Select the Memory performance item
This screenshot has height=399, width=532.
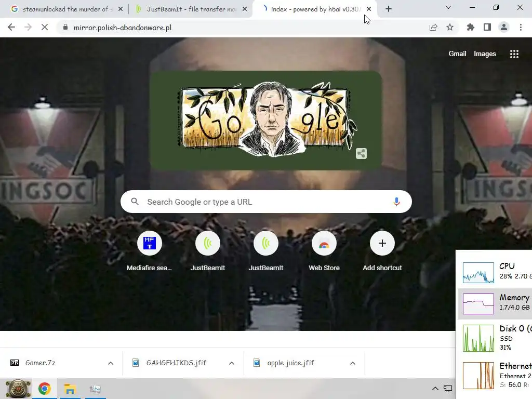pos(495,303)
